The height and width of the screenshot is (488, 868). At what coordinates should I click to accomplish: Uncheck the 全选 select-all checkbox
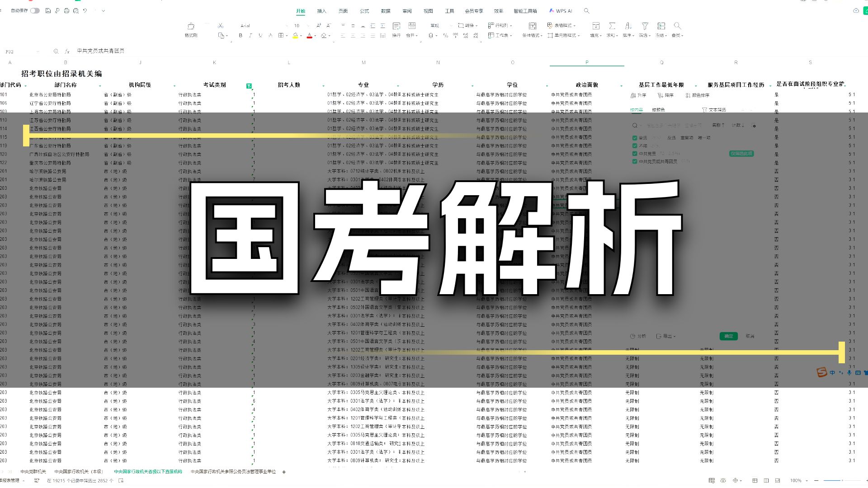point(635,138)
